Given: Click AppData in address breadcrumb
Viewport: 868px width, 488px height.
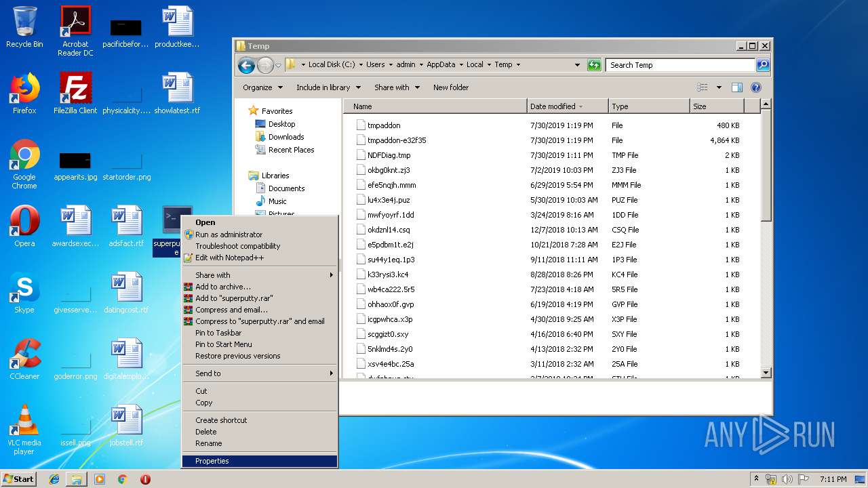Looking at the screenshot, I should coord(441,65).
